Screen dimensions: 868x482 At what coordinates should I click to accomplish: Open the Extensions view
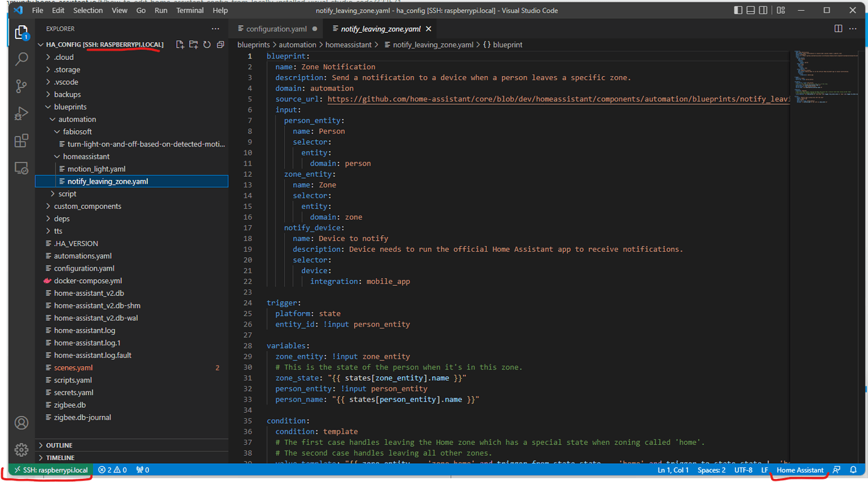[x=21, y=140]
